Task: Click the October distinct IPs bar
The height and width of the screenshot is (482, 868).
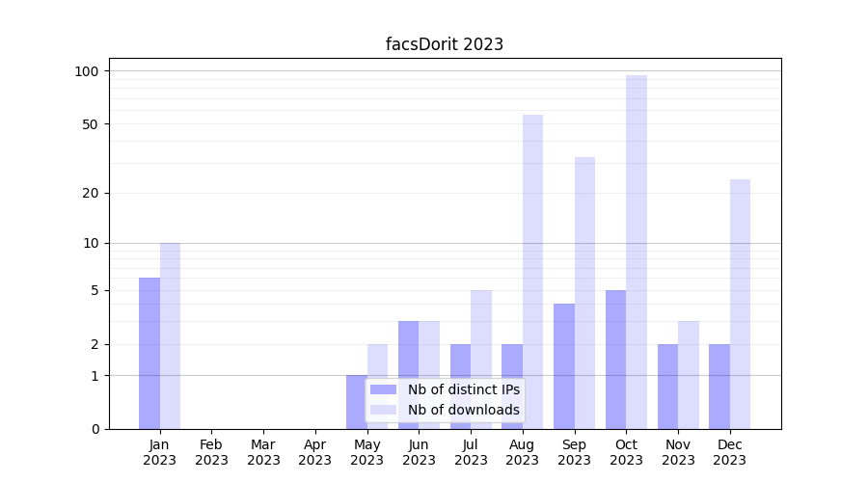Action: [x=615, y=359]
